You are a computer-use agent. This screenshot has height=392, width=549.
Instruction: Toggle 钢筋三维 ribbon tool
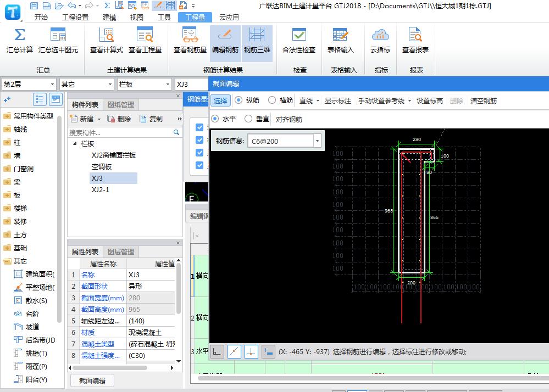257,43
